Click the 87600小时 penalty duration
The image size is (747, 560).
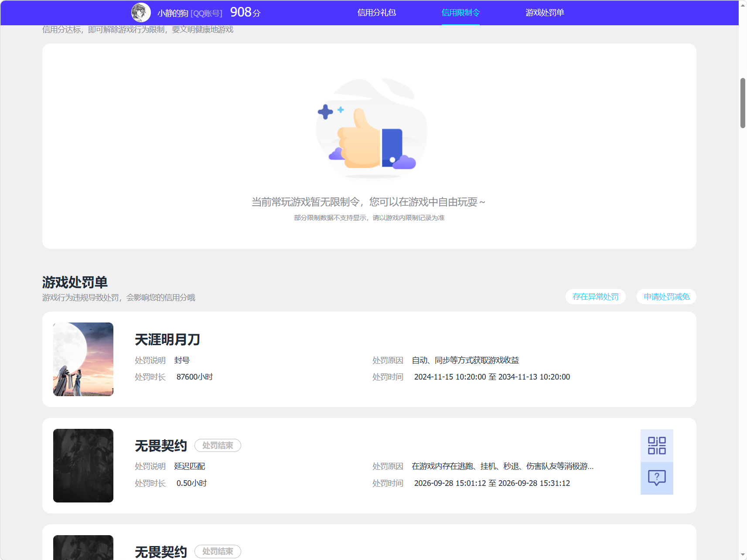[x=194, y=377]
